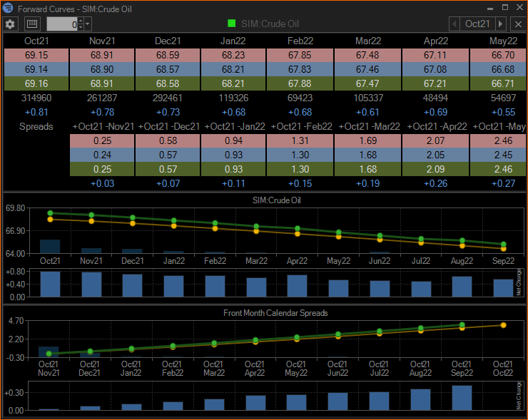Click the app logo in the title bar
The width and height of the screenshot is (528, 420).
7,9
